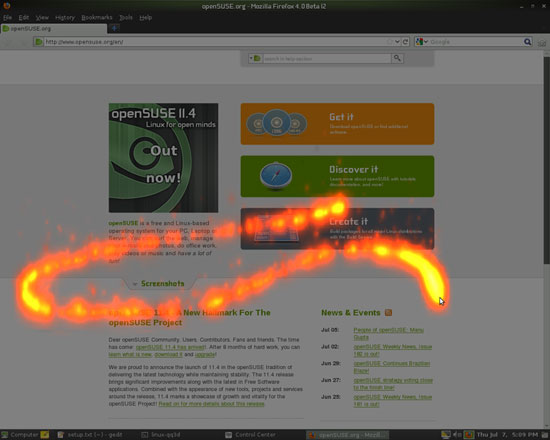Viewport: 550px width, 440px height.
Task: Click the Google search engine icon
Action: point(420,42)
